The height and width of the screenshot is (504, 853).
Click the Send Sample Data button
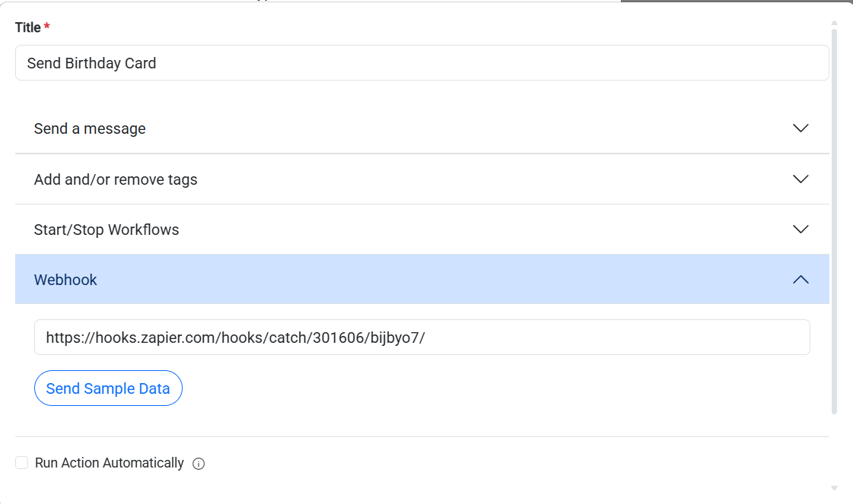(108, 388)
